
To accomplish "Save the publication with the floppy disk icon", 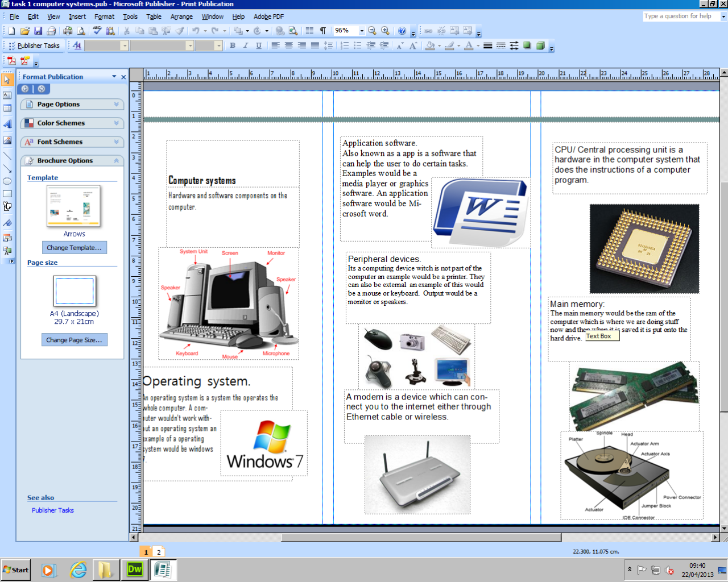I will tap(38, 31).
